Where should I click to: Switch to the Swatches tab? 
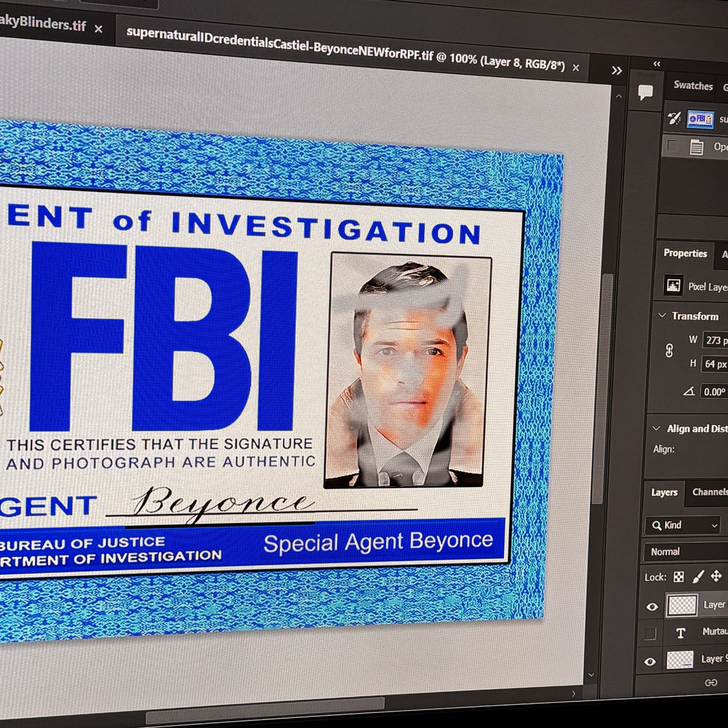(x=693, y=85)
